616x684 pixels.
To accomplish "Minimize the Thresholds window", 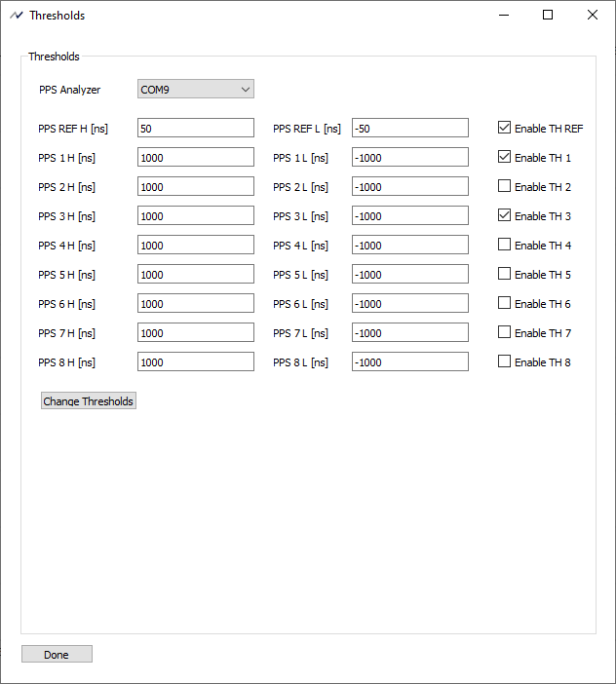I will 504,16.
